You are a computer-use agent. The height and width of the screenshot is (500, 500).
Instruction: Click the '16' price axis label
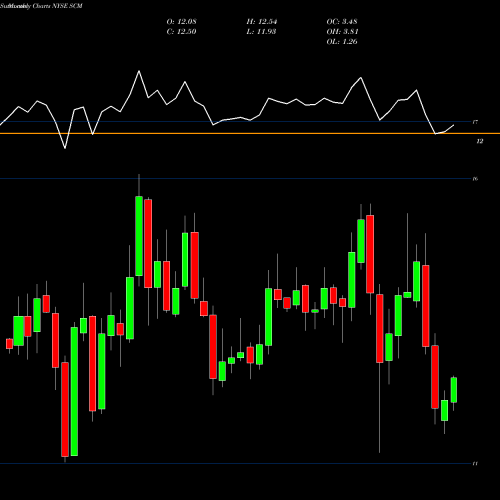(x=475, y=179)
